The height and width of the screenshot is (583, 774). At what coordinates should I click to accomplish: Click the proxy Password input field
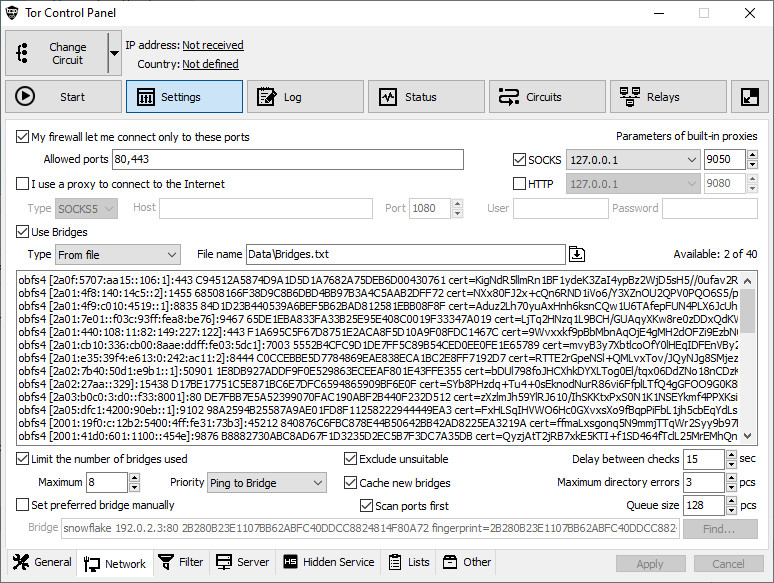coord(710,208)
